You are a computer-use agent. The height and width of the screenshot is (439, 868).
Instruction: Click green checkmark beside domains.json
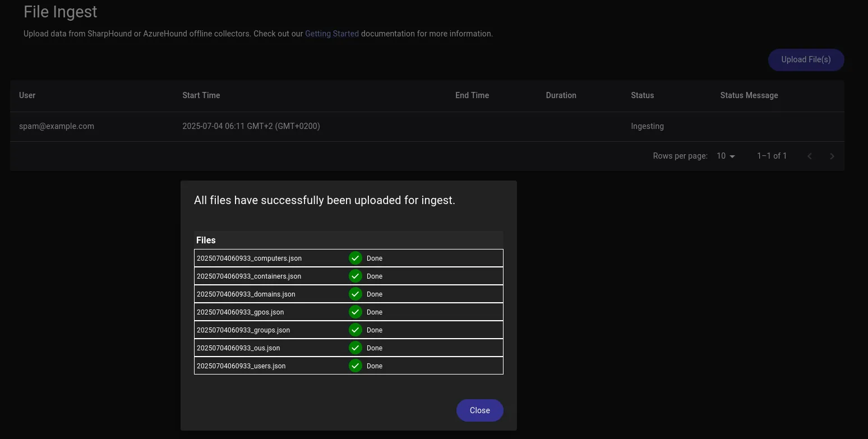(355, 294)
